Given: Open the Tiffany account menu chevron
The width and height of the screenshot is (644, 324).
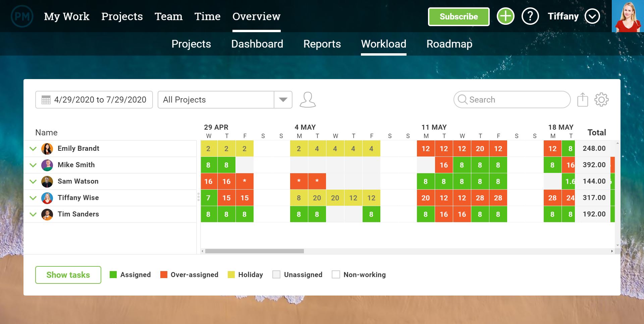Looking at the screenshot, I should [x=592, y=16].
